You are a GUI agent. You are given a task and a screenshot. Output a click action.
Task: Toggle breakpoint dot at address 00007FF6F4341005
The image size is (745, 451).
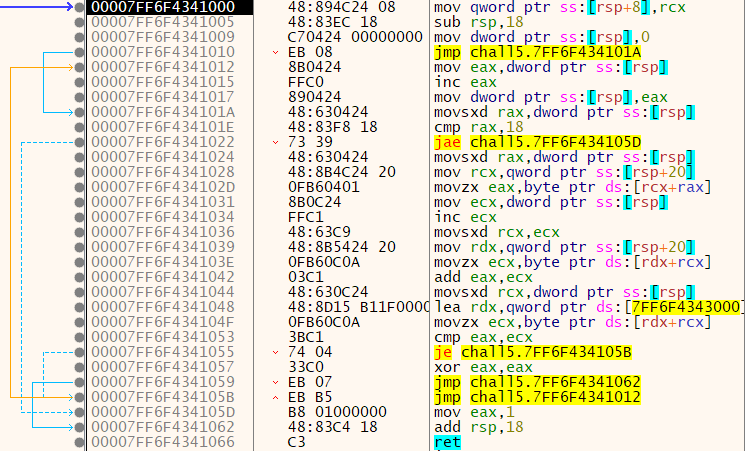pos(79,22)
